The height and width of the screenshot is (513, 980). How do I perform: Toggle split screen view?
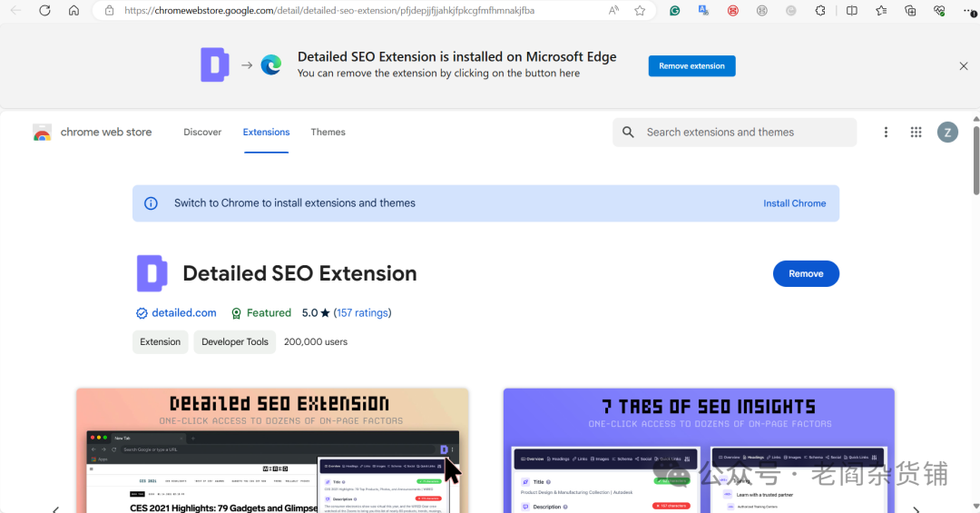coord(851,11)
